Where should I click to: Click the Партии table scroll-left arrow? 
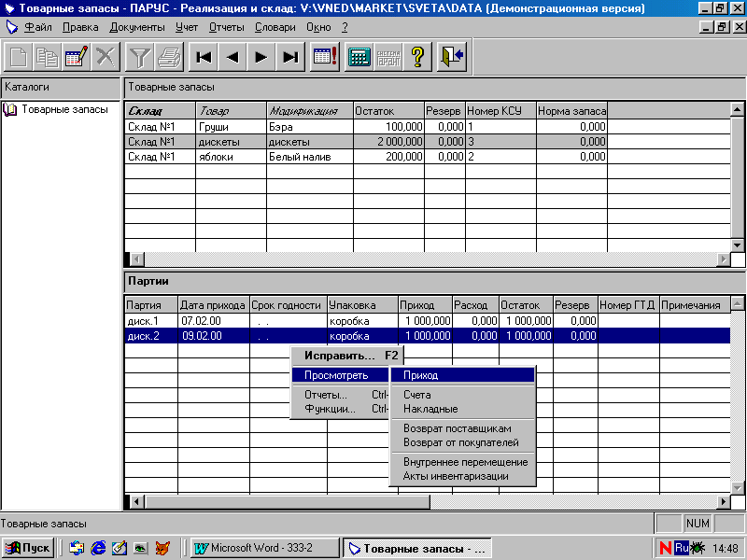(x=137, y=501)
